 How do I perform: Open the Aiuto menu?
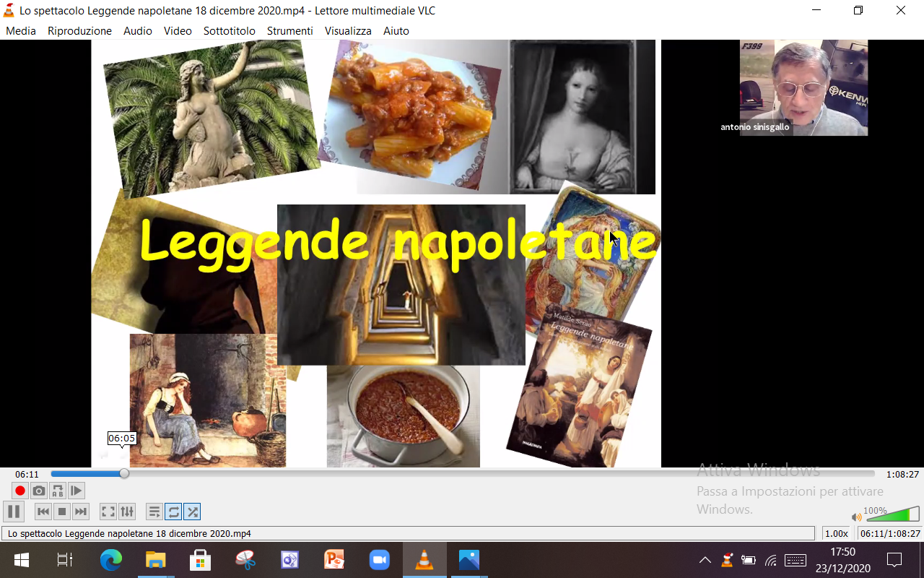[x=396, y=31]
